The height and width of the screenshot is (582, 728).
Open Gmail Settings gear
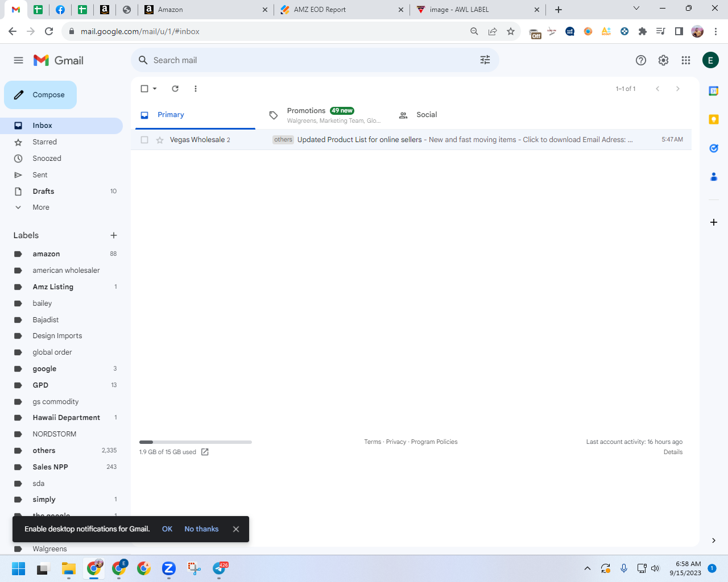click(x=663, y=60)
